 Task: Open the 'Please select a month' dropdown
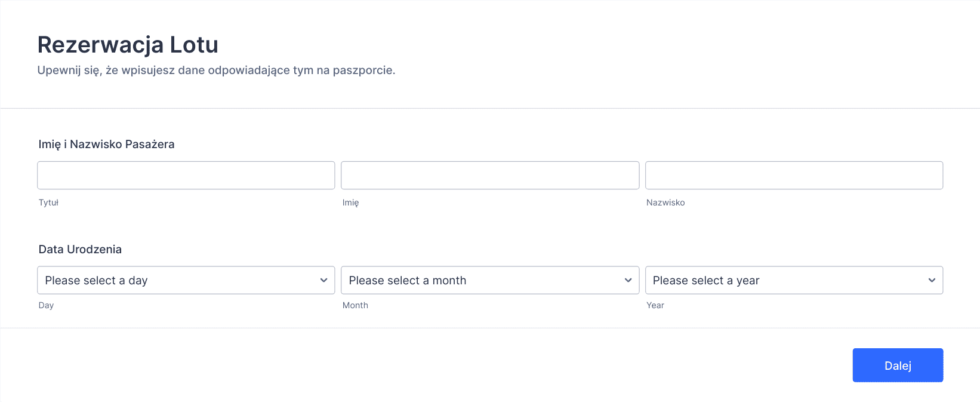pos(490,280)
